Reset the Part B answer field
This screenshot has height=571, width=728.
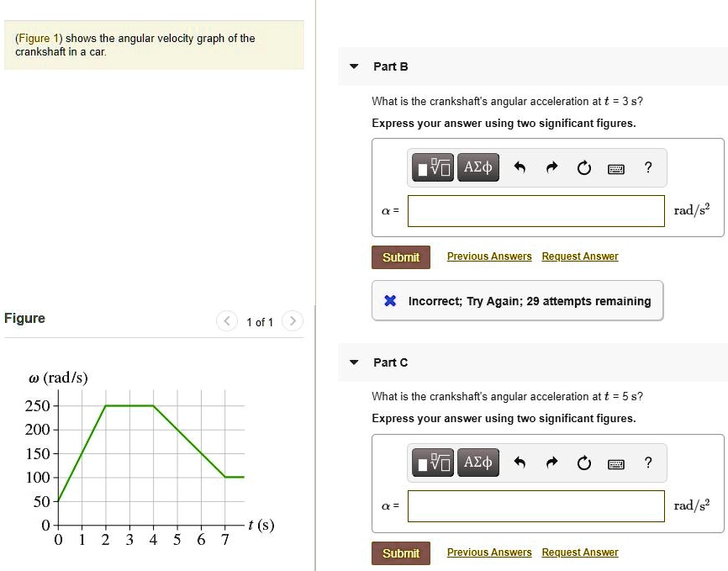click(x=584, y=168)
